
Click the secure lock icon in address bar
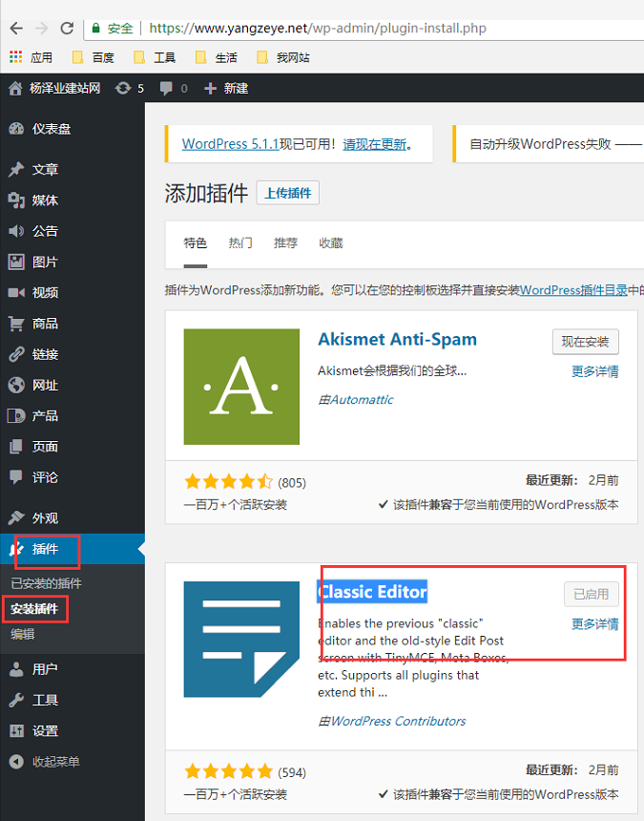pos(95,29)
